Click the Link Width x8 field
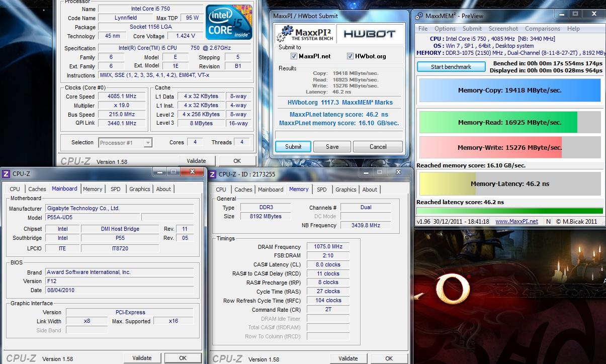606x364 pixels. (x=87, y=321)
